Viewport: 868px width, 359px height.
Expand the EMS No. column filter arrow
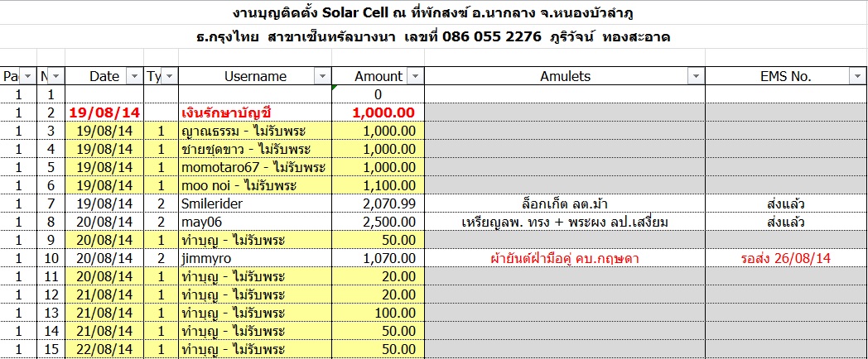coord(856,76)
